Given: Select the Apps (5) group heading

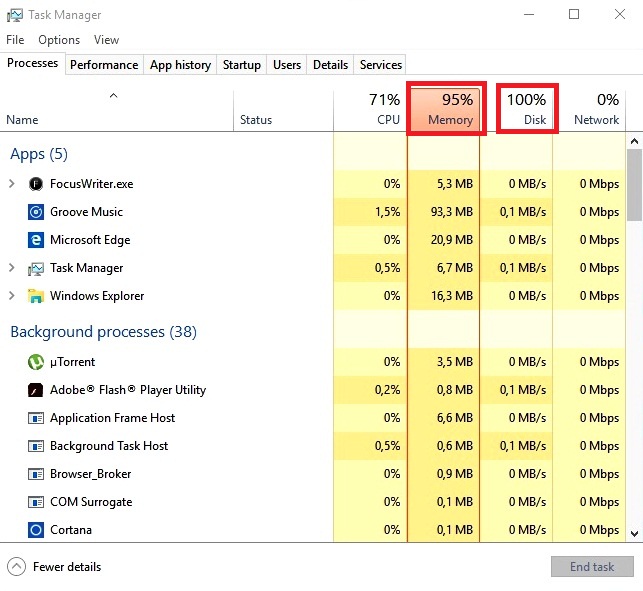Looking at the screenshot, I should coord(39,154).
